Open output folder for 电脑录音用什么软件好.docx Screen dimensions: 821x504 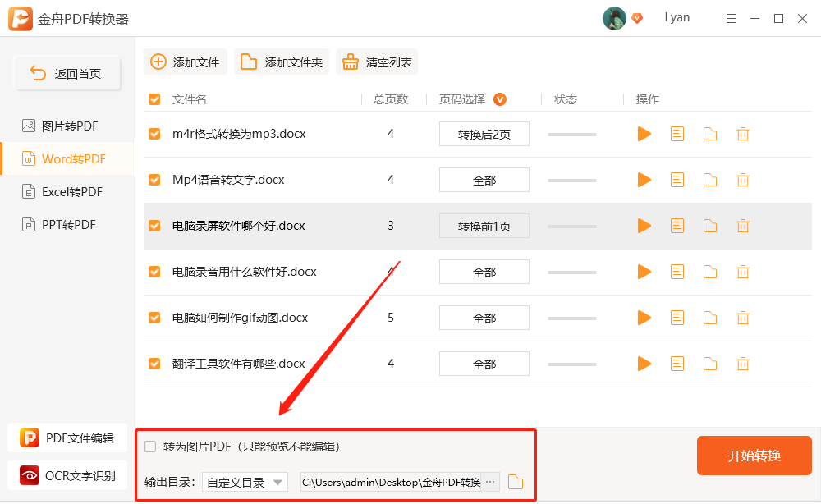point(710,272)
